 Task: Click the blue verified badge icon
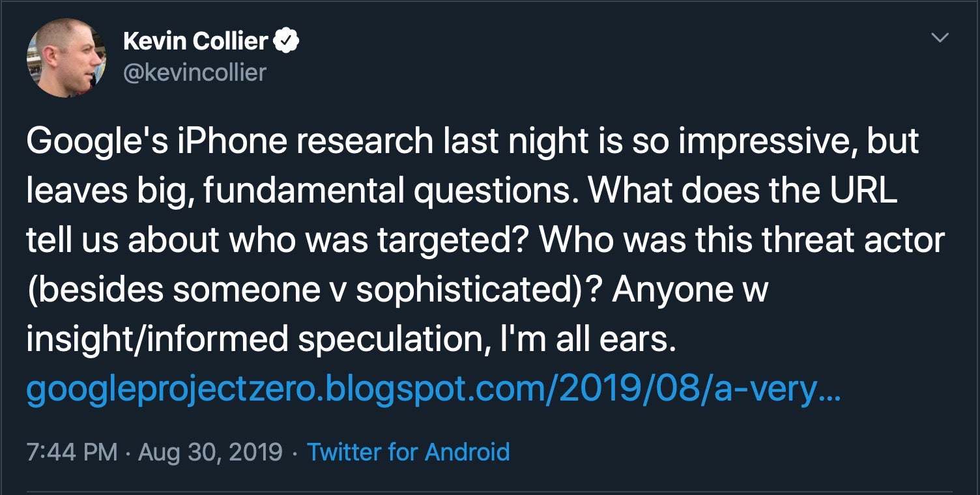pyautogui.click(x=285, y=42)
